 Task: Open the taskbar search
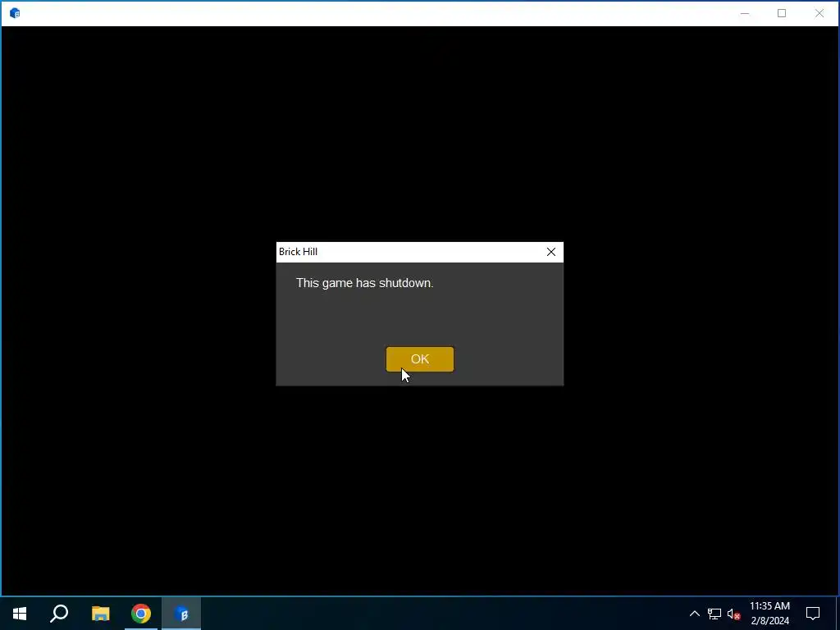(59, 614)
